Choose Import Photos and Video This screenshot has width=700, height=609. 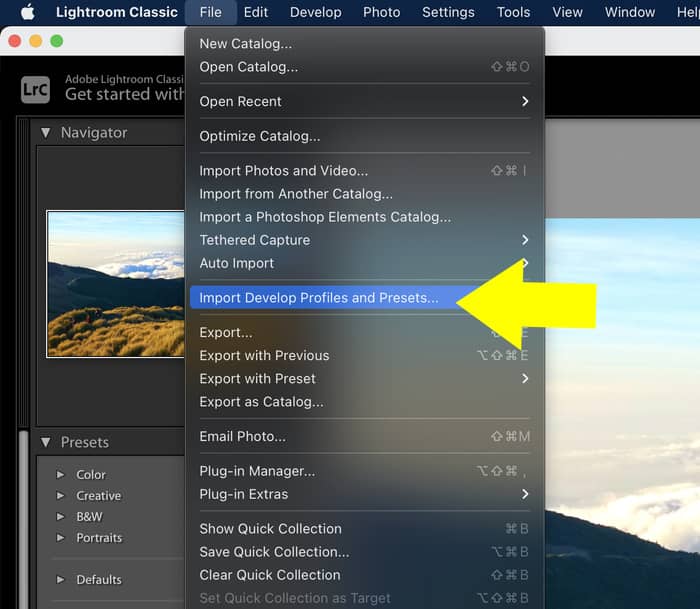pyautogui.click(x=283, y=171)
